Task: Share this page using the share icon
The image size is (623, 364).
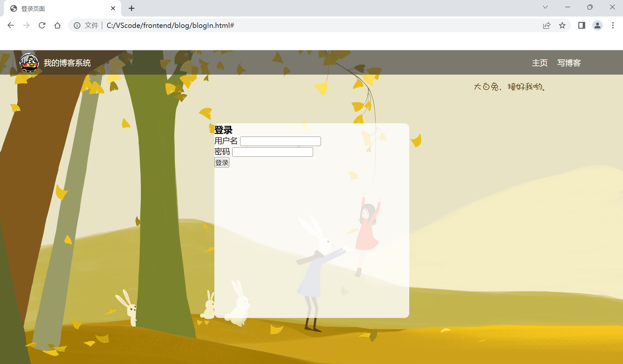Action: click(x=547, y=25)
